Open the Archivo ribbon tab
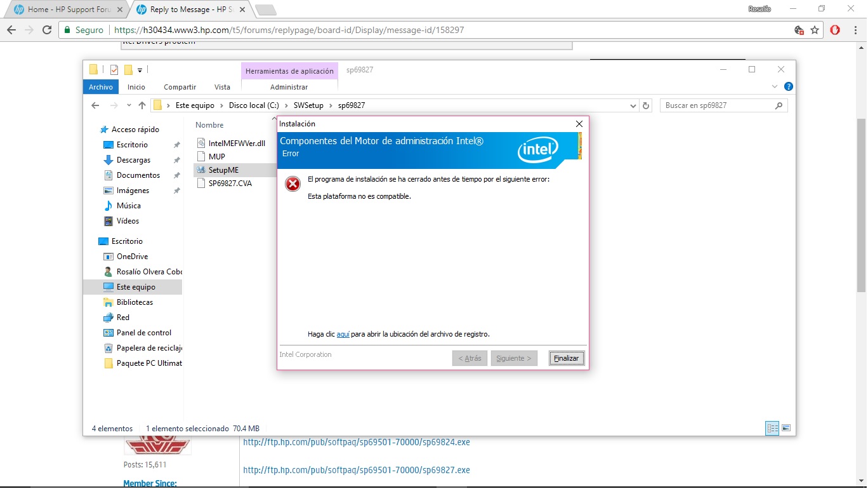 pyautogui.click(x=101, y=87)
